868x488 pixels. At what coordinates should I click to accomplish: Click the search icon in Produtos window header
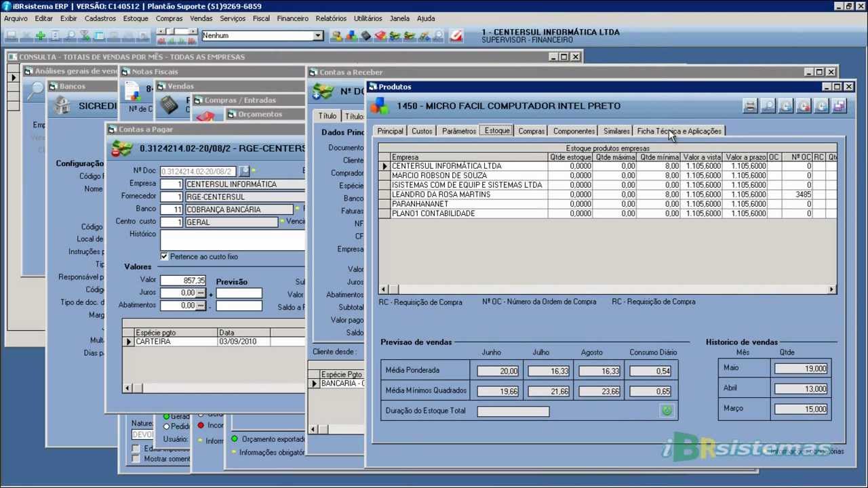tap(768, 106)
